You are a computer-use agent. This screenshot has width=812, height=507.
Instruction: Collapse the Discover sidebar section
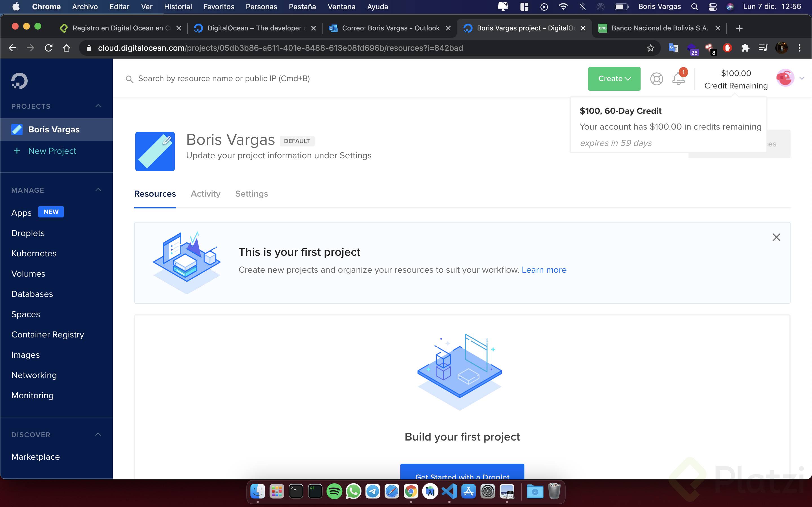(98, 435)
